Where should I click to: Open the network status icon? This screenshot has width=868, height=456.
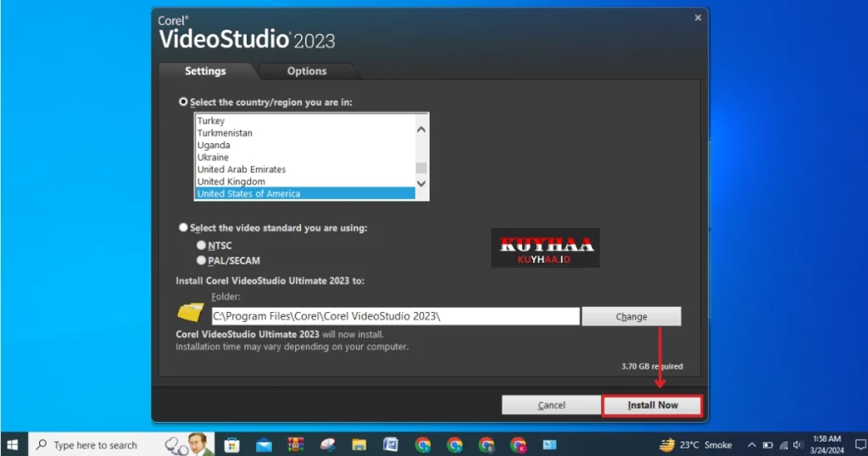(783, 445)
